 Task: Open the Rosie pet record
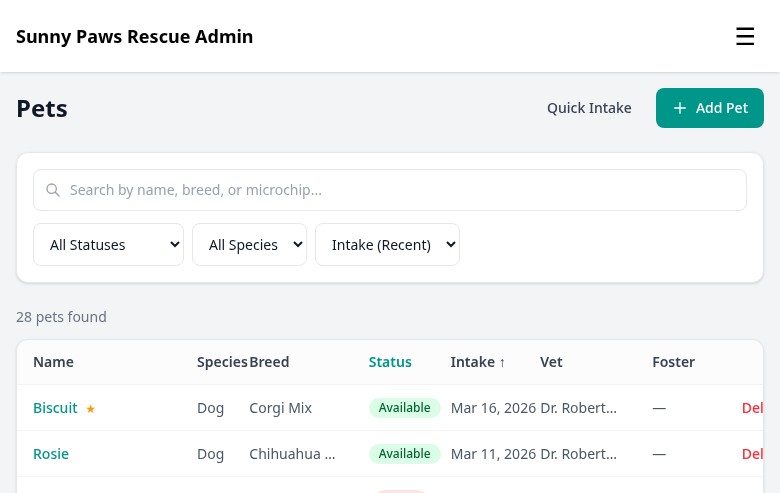pyautogui.click(x=51, y=454)
